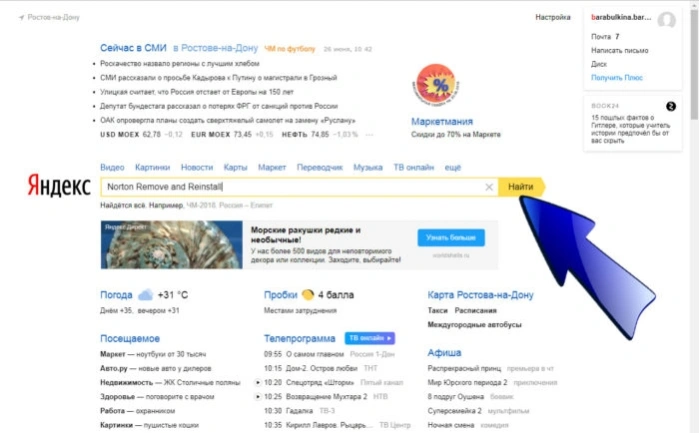Open Диск link
Image resolution: width=699 pixels, height=433 pixels.
coord(599,64)
